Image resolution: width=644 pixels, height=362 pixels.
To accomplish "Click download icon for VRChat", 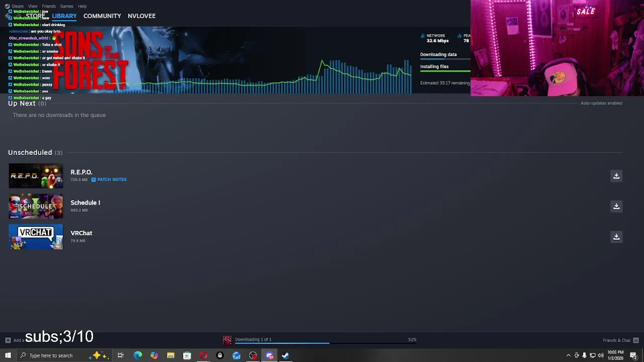I will click(616, 237).
